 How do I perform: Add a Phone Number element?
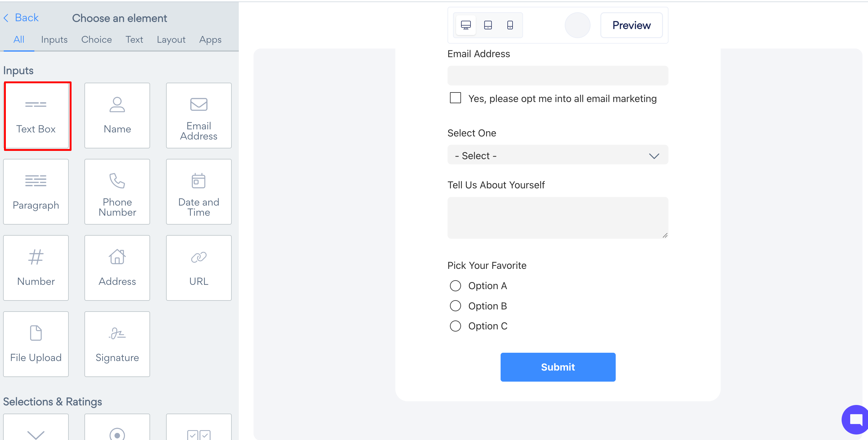click(117, 192)
